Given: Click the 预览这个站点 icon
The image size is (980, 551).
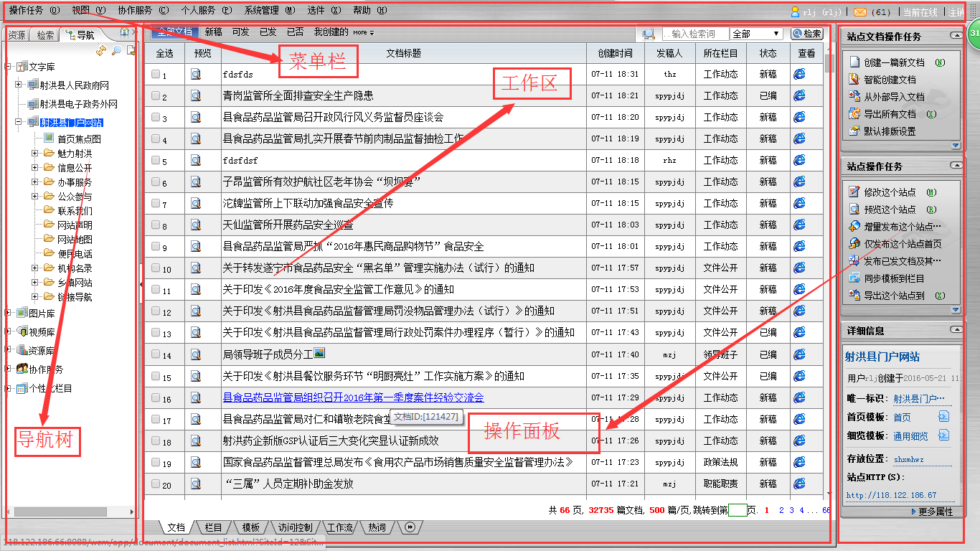Looking at the screenshot, I should [x=854, y=209].
